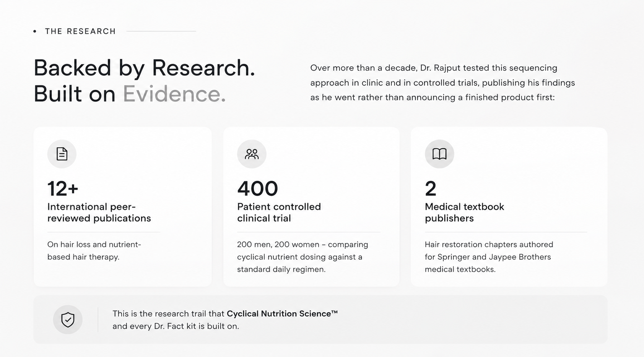Click the people group icon above 400
Viewport: 644px width, 357px height.
[x=252, y=154]
